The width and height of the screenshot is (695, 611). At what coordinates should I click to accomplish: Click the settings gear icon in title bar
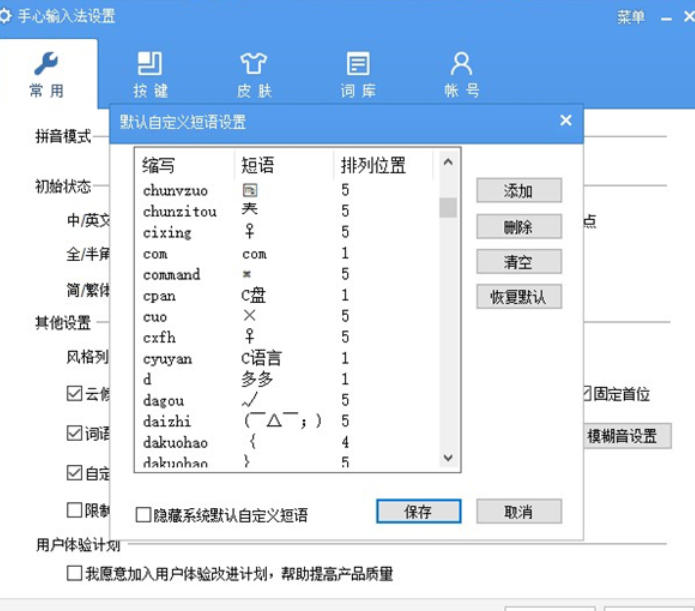5,16
